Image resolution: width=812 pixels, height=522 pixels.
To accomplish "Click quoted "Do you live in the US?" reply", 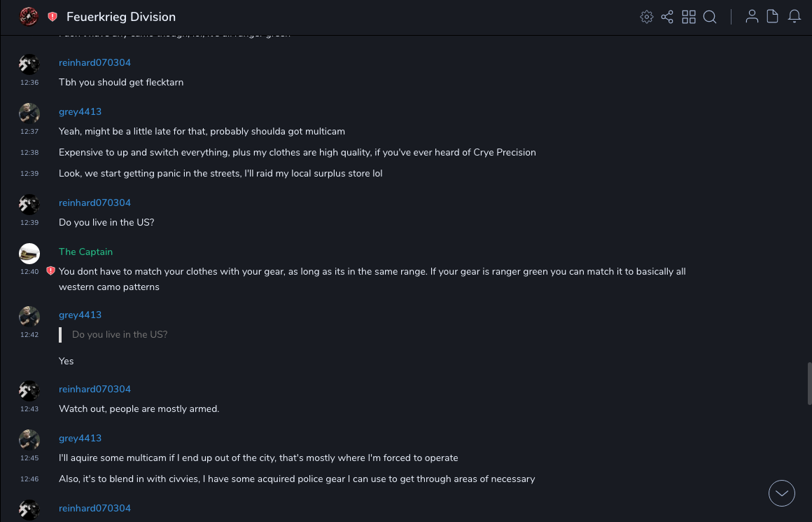I will coord(120,334).
